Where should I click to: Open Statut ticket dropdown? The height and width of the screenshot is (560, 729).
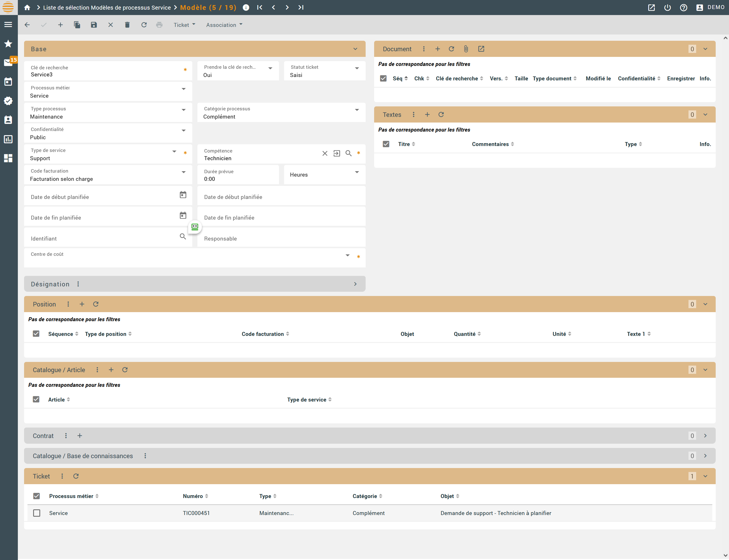tap(357, 68)
